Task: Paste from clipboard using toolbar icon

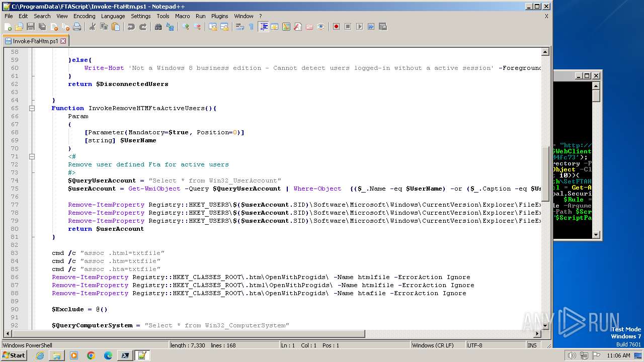Action: 115,27
